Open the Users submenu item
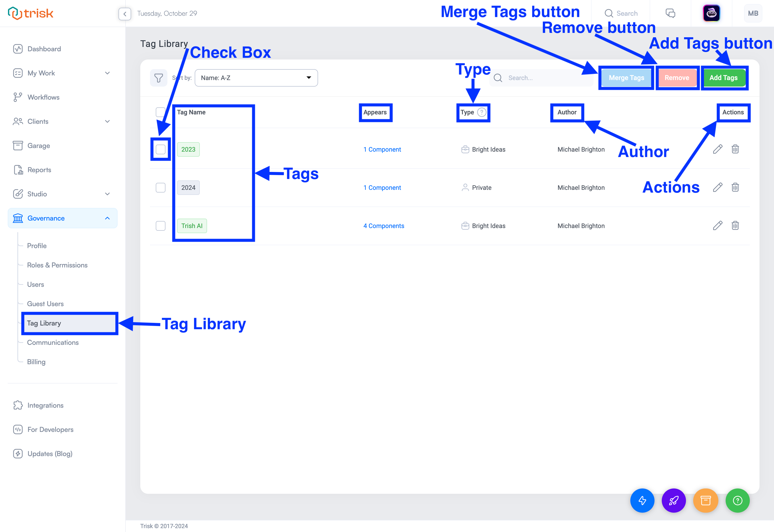The height and width of the screenshot is (532, 774). (35, 284)
